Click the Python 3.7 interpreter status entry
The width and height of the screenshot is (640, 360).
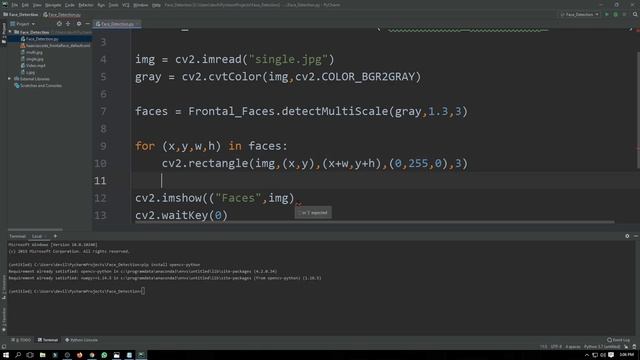(602, 347)
